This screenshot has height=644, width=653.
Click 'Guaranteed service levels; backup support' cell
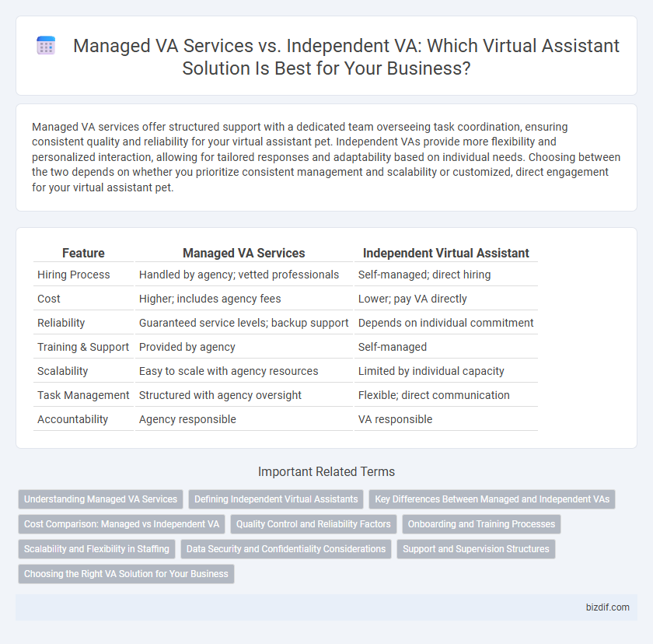tap(243, 323)
